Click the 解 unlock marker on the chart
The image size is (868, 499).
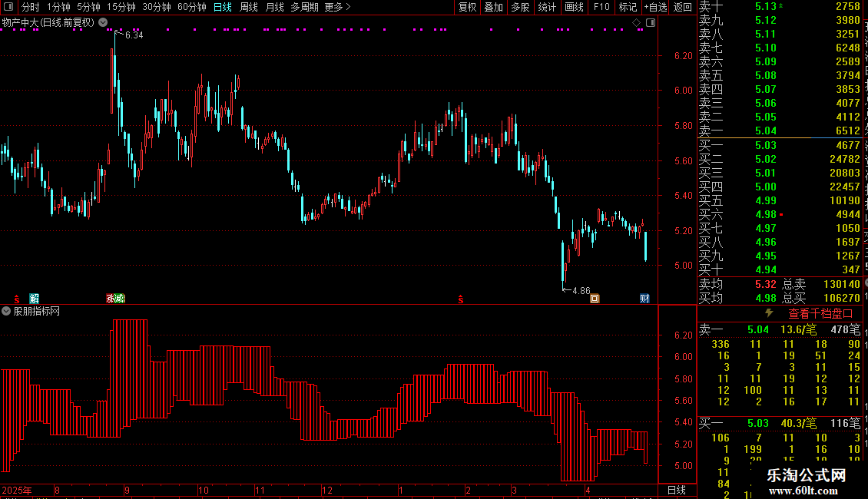pos(35,298)
